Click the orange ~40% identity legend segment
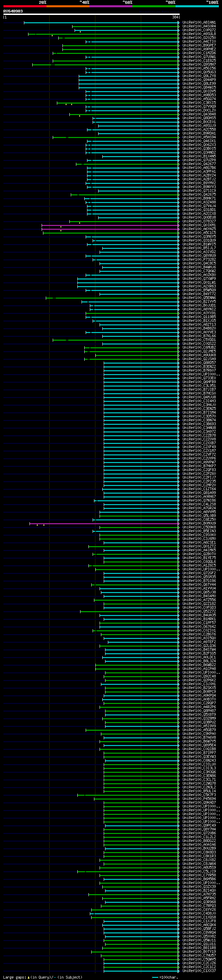The height and width of the screenshot is (980, 222). coord(68,6)
